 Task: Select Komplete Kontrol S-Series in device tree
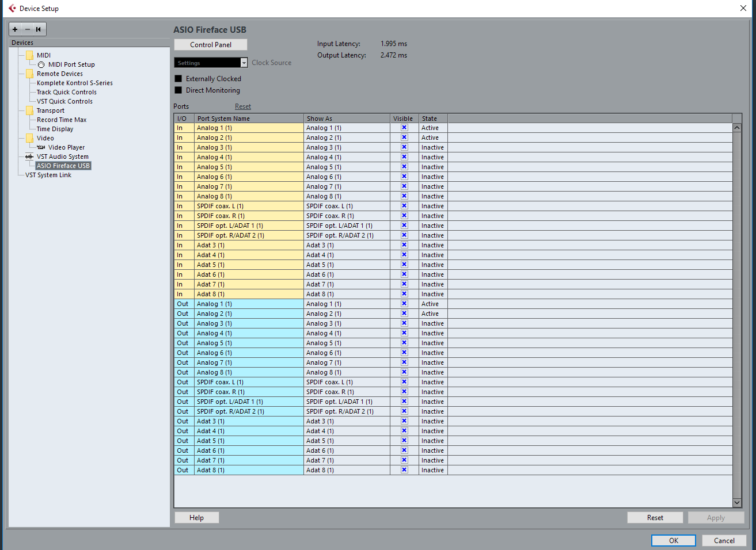click(x=75, y=83)
